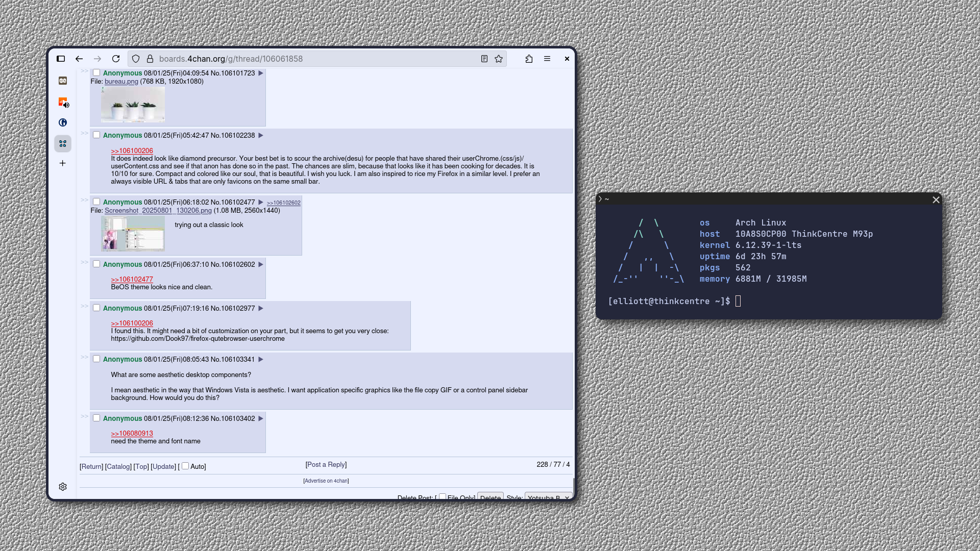Viewport: 980px width, 551px height.
Task: Hide post No.106103341 via its >> marker
Action: [85, 357]
